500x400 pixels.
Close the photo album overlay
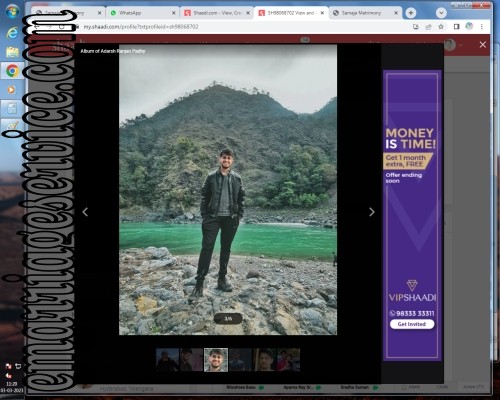(x=483, y=45)
